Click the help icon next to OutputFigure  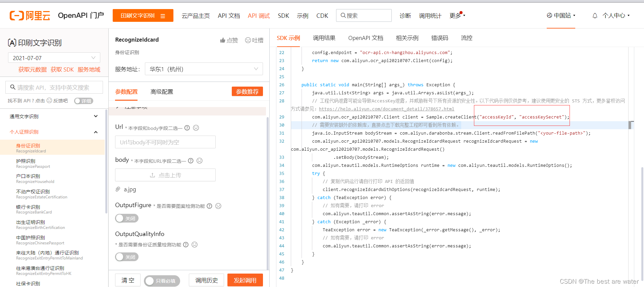pyautogui.click(x=209, y=206)
